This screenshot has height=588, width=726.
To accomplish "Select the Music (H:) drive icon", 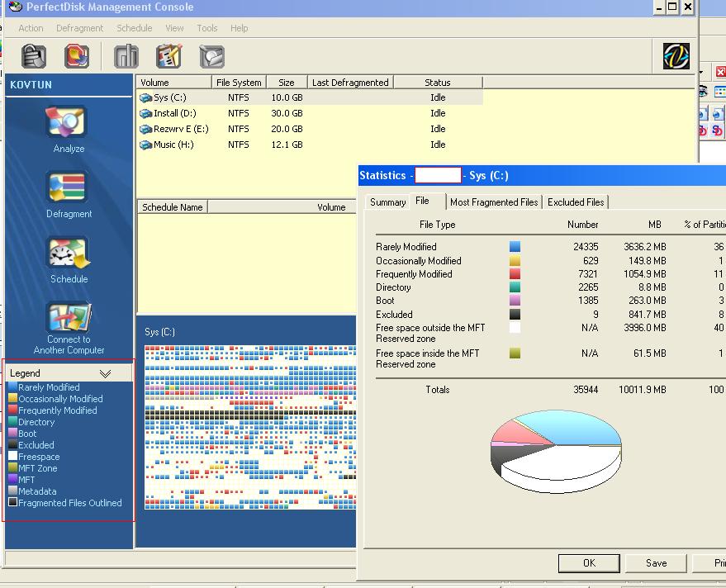I will click(x=146, y=145).
